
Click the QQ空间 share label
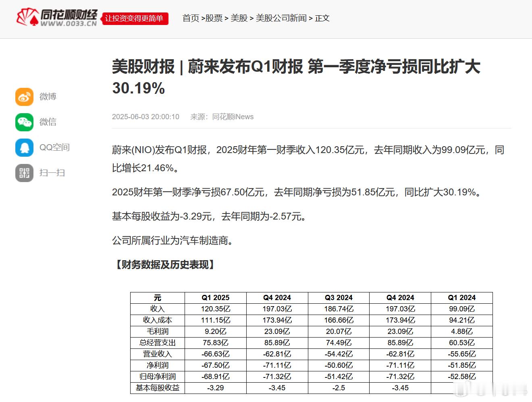point(54,147)
